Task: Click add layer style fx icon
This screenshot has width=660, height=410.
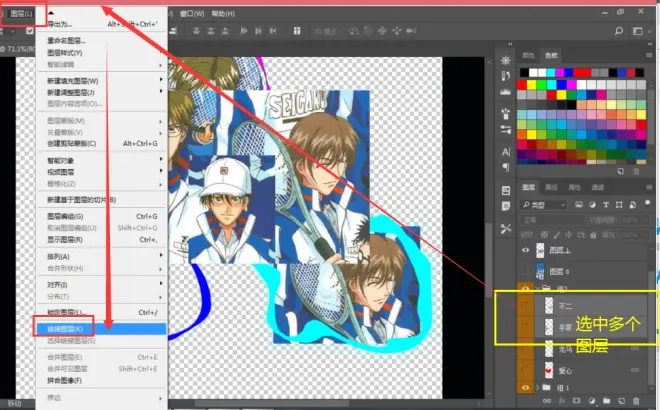Action: tap(562, 401)
